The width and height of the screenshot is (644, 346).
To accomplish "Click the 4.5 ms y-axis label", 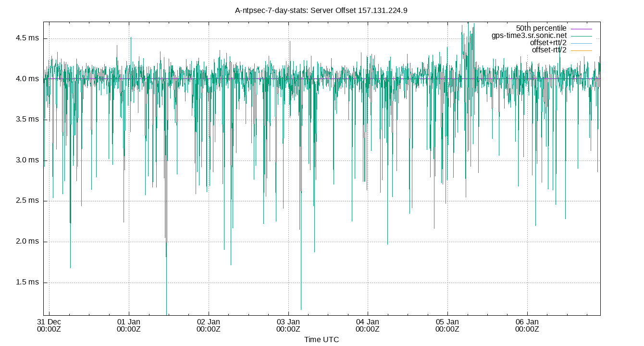I will coord(27,37).
